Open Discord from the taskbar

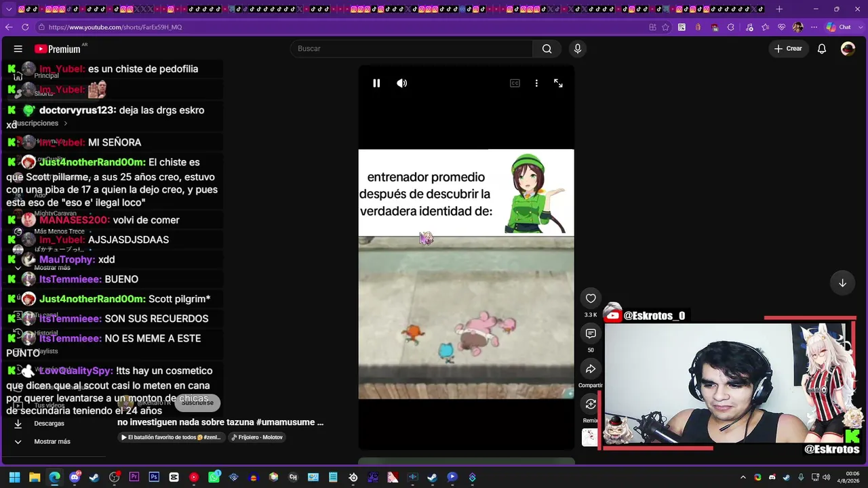[75, 477]
